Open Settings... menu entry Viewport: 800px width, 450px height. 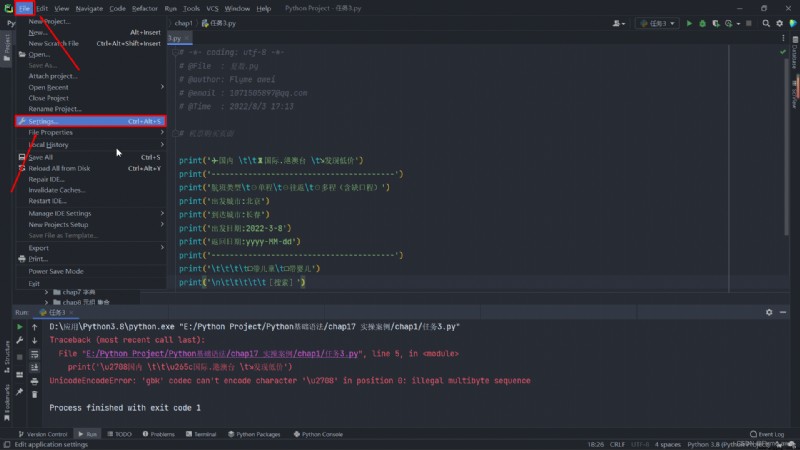(91, 121)
